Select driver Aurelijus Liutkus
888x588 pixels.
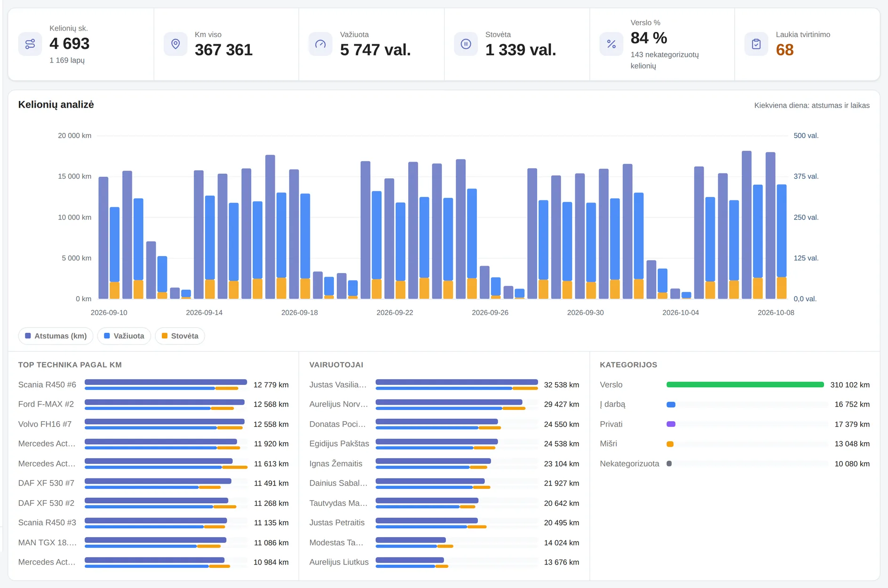pos(444,563)
